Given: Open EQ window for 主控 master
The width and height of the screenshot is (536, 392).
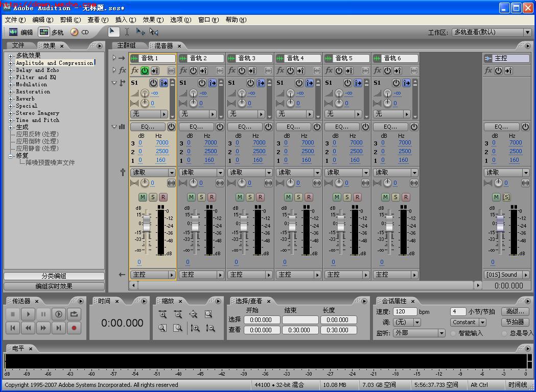Looking at the screenshot, I should (x=501, y=127).
